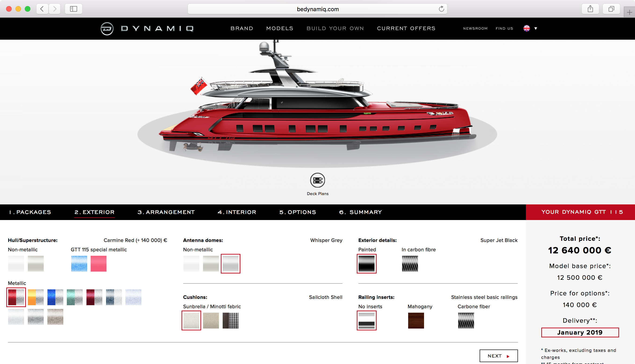The height and width of the screenshot is (364, 635).
Task: Switch to 1. PACKAGES tab
Action: (x=30, y=212)
